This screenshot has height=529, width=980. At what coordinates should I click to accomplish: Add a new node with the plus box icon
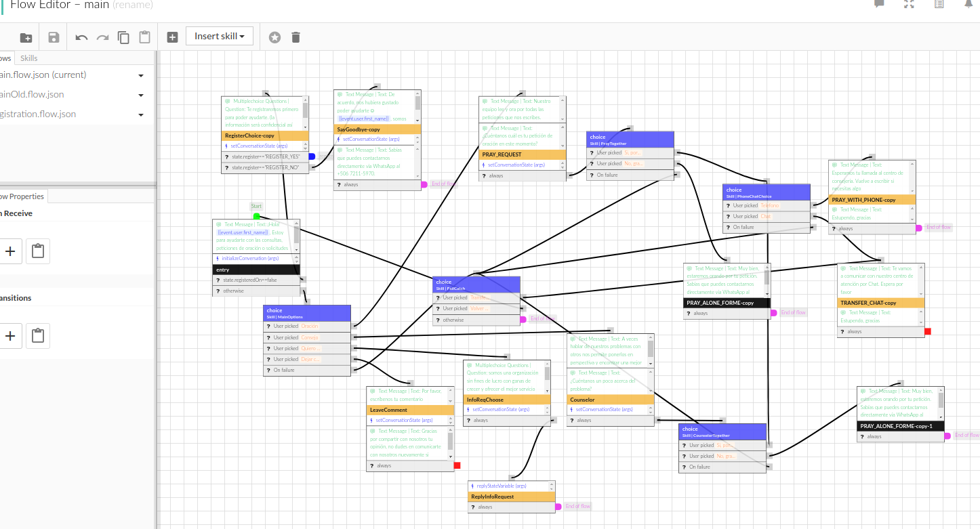click(x=172, y=37)
